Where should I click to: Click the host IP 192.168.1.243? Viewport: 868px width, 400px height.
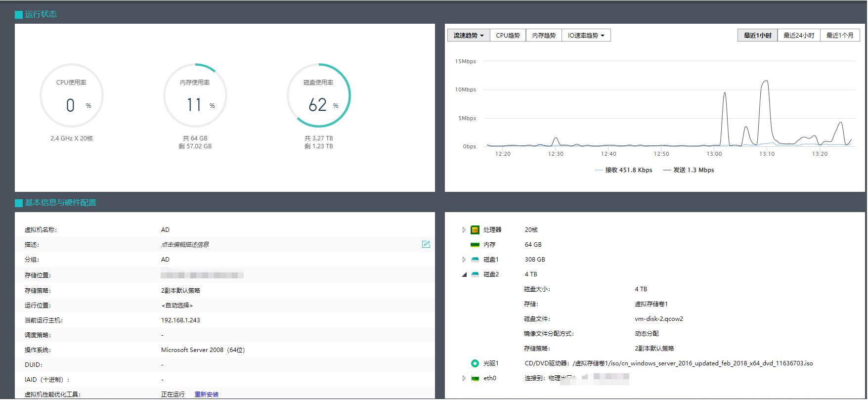pos(180,320)
